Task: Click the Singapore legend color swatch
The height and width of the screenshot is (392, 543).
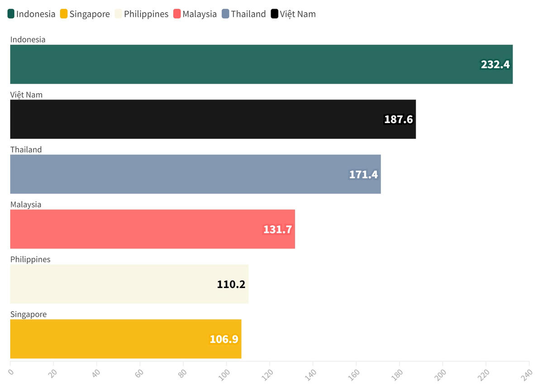Action: coord(64,14)
